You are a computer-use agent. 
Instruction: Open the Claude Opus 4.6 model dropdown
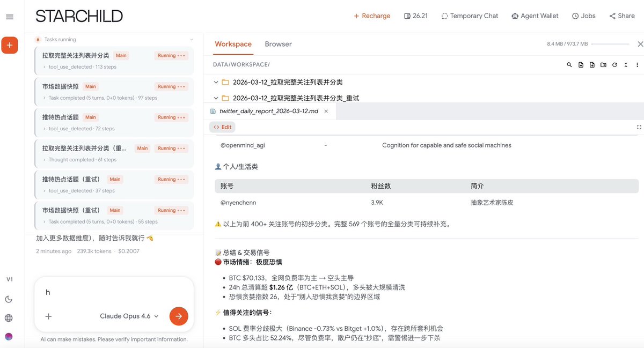(129, 316)
